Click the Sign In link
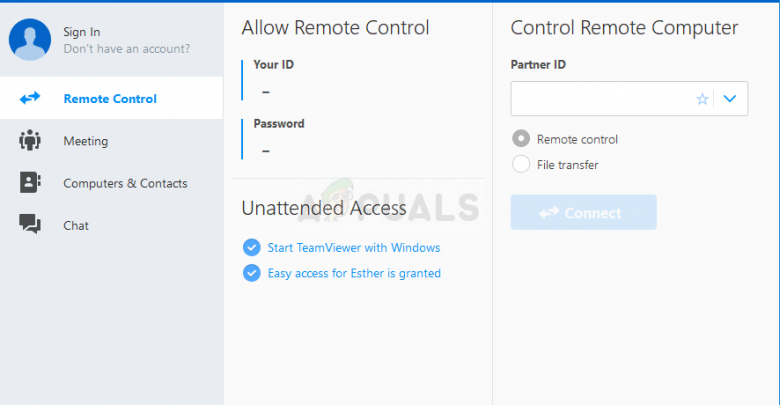The height and width of the screenshot is (405, 780). tap(82, 32)
